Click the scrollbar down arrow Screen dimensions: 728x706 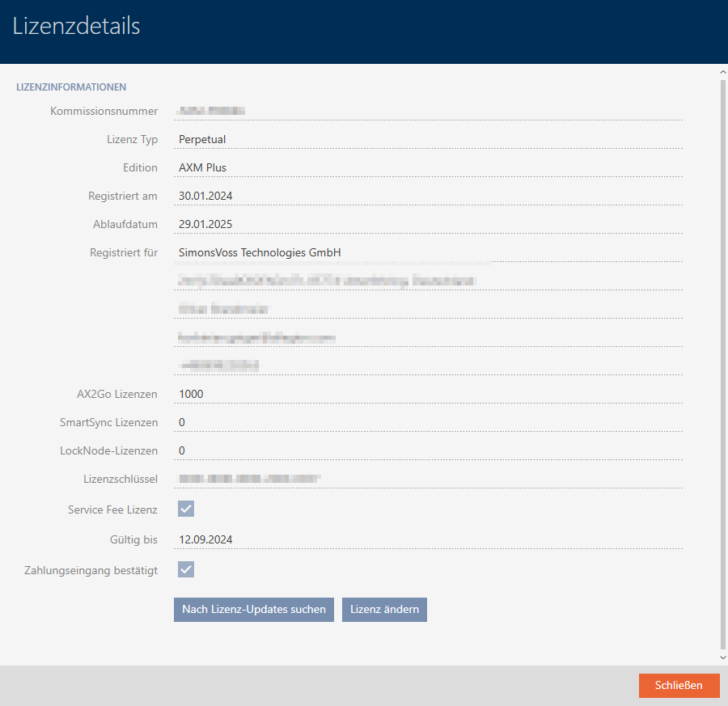click(722, 657)
